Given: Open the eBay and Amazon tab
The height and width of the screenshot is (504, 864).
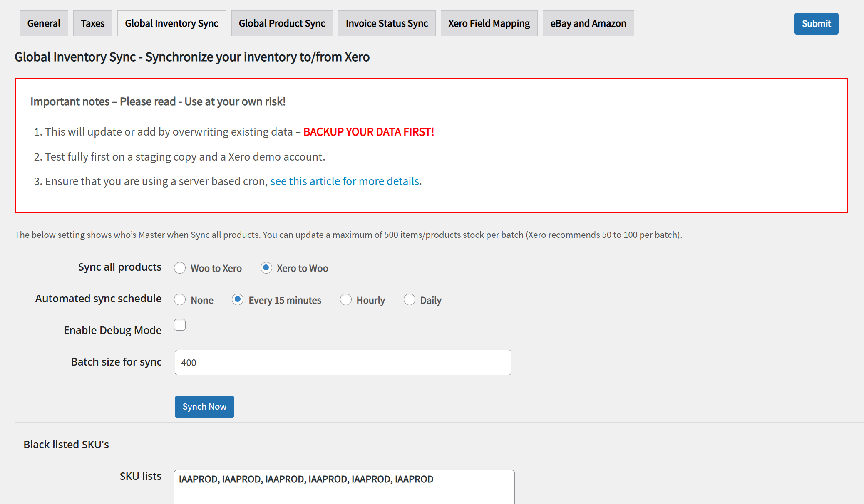Looking at the screenshot, I should click(588, 23).
